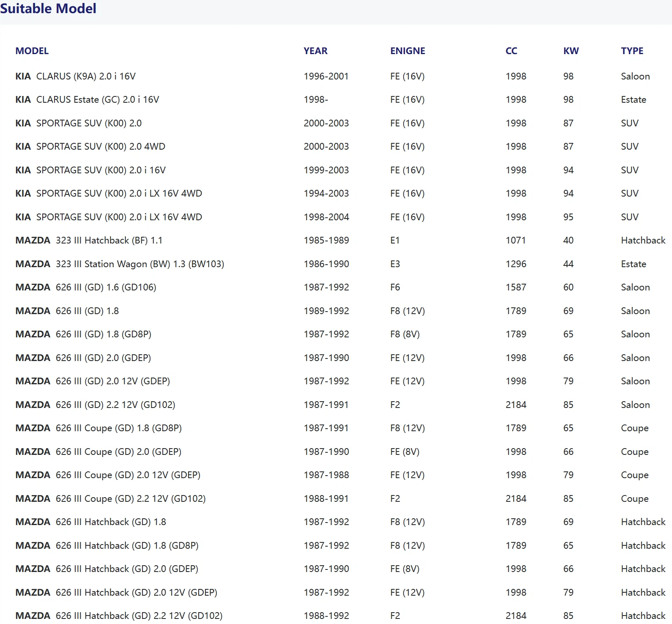Select MAZDA 626 III Hatchback (GD) 2.2 12V (GD102)
This screenshot has width=672, height=624.
click(x=119, y=616)
